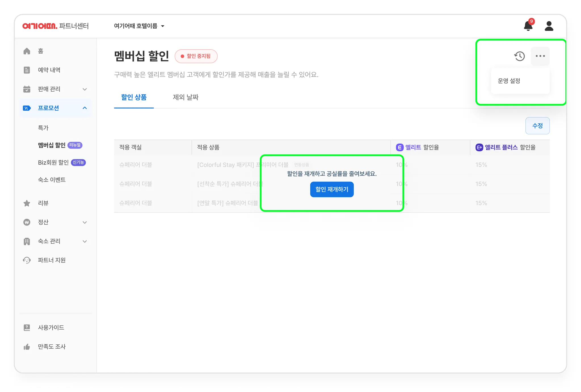Viewport: 581px width, 392px height.
Task: Click the 만족도 조사 thumbs-up icon
Action: (27, 347)
